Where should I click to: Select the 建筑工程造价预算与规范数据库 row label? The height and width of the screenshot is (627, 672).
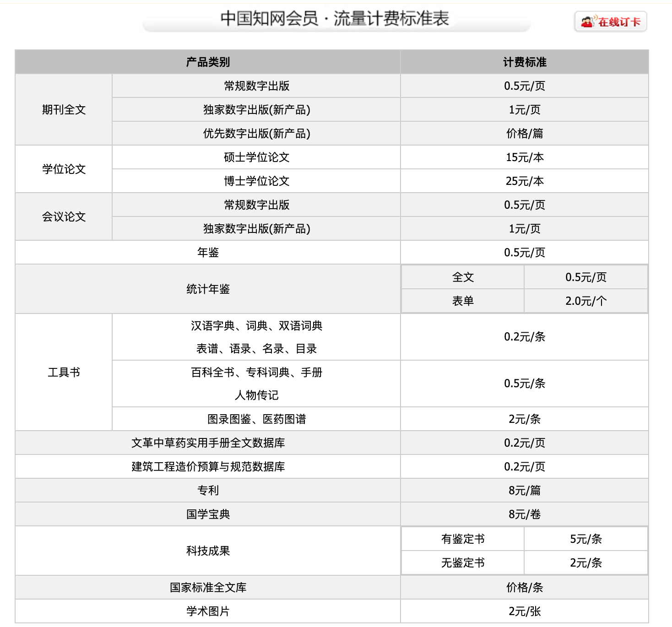(x=208, y=466)
